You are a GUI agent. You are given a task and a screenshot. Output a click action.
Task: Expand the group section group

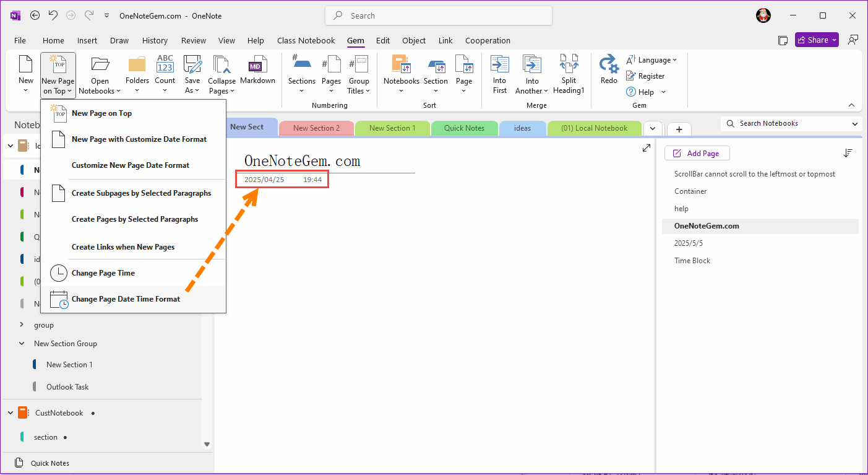tap(22, 325)
